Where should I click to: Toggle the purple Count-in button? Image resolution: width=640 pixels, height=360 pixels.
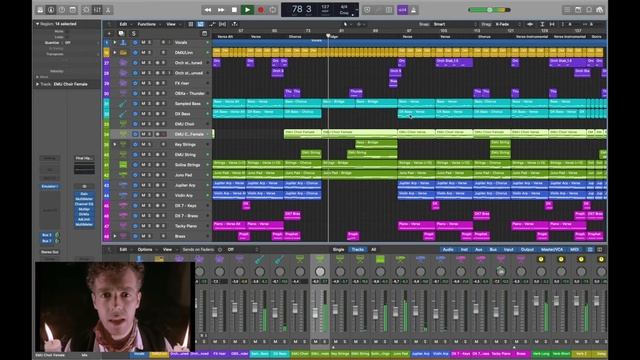tap(402, 10)
